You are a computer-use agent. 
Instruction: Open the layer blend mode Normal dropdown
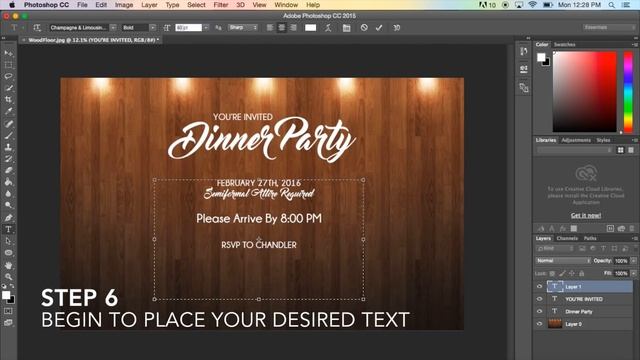tap(563, 261)
